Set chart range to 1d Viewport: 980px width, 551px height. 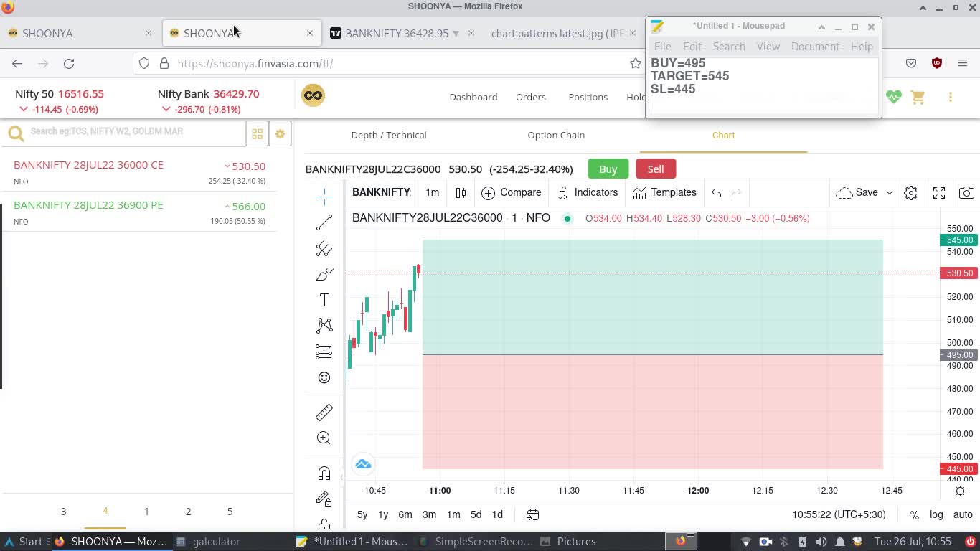coord(497,514)
